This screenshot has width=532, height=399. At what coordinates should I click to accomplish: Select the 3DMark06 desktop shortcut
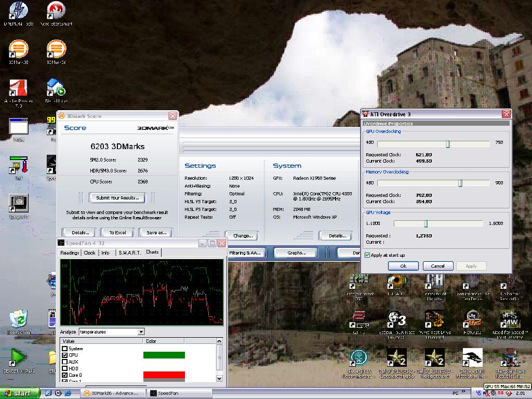coord(56,52)
